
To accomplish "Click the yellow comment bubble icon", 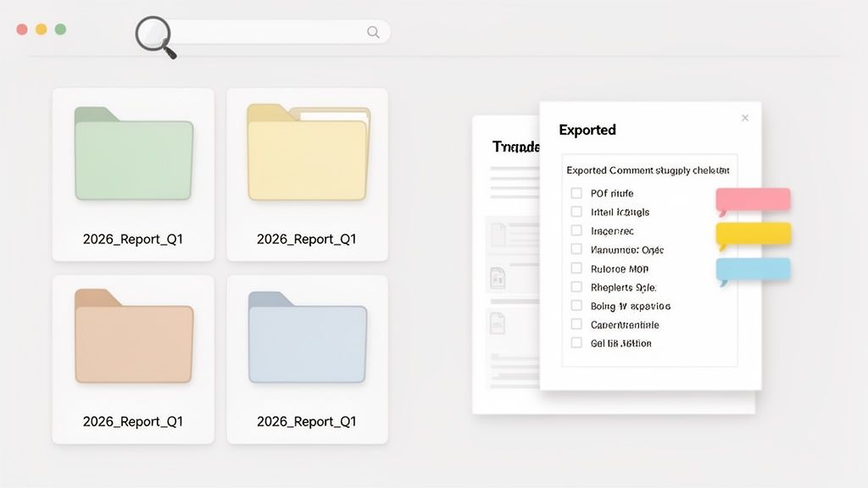I will pyautogui.click(x=753, y=234).
